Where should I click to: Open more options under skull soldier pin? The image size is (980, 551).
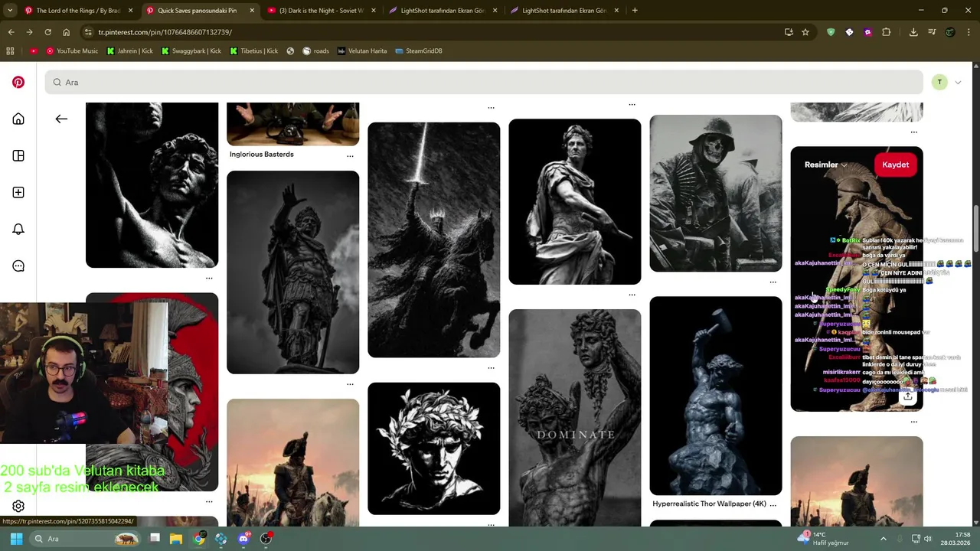click(x=773, y=282)
